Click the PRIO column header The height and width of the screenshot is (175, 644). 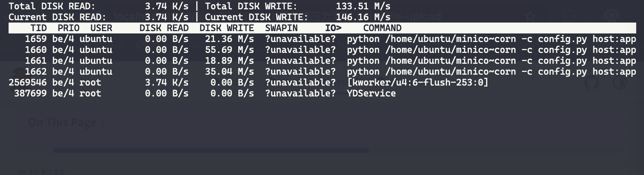(69, 28)
